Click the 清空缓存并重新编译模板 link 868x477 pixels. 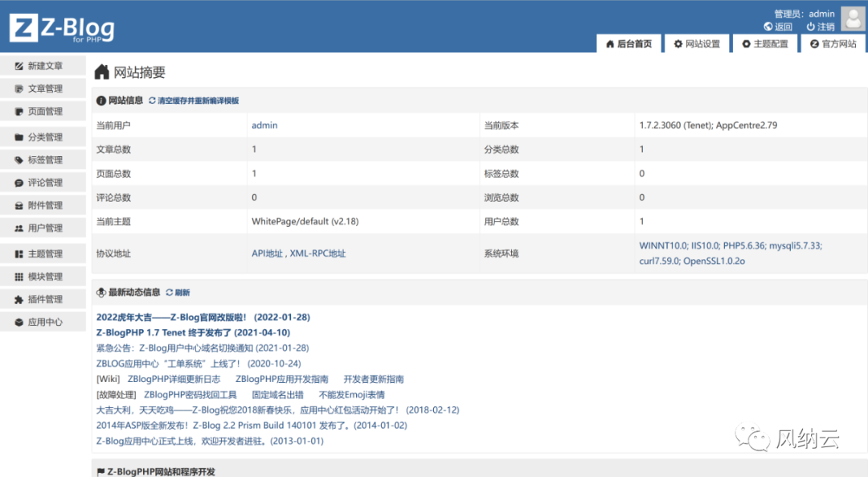[x=199, y=101]
